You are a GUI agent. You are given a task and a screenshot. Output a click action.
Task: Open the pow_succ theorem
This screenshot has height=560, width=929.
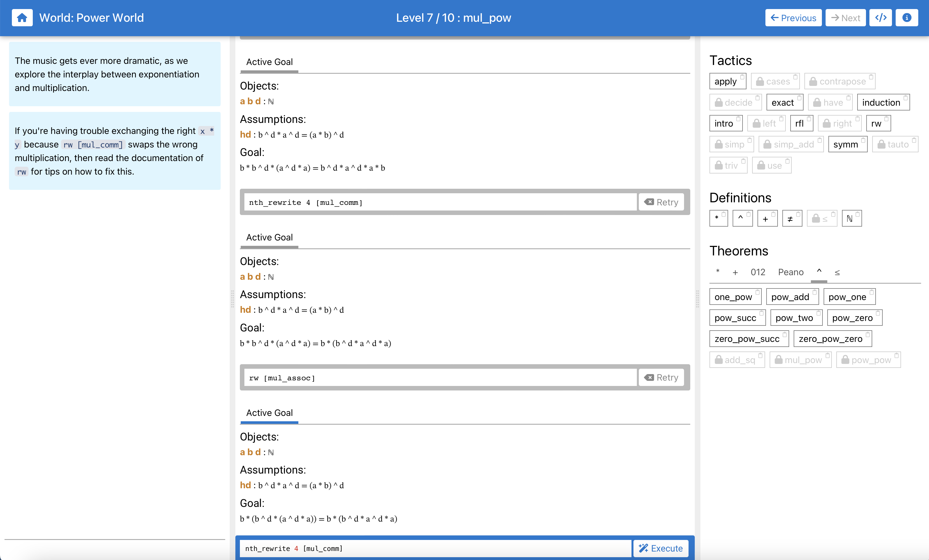pos(737,318)
